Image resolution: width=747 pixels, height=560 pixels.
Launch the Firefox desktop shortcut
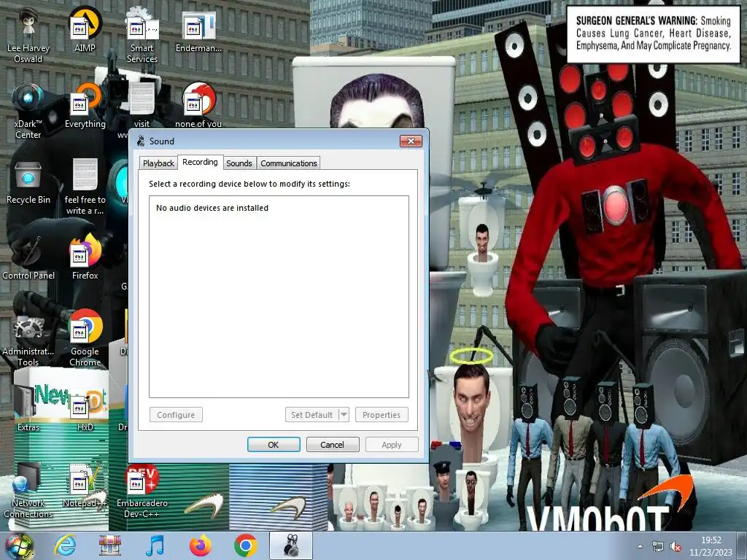(x=85, y=258)
